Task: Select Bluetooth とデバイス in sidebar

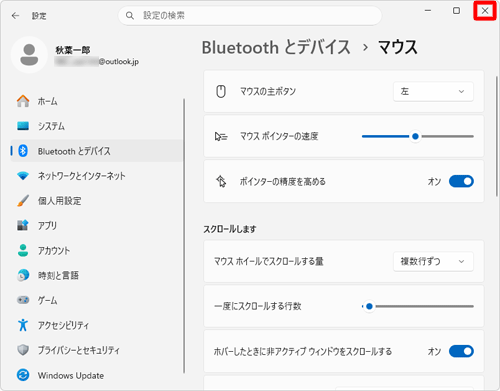Action: 97,151
